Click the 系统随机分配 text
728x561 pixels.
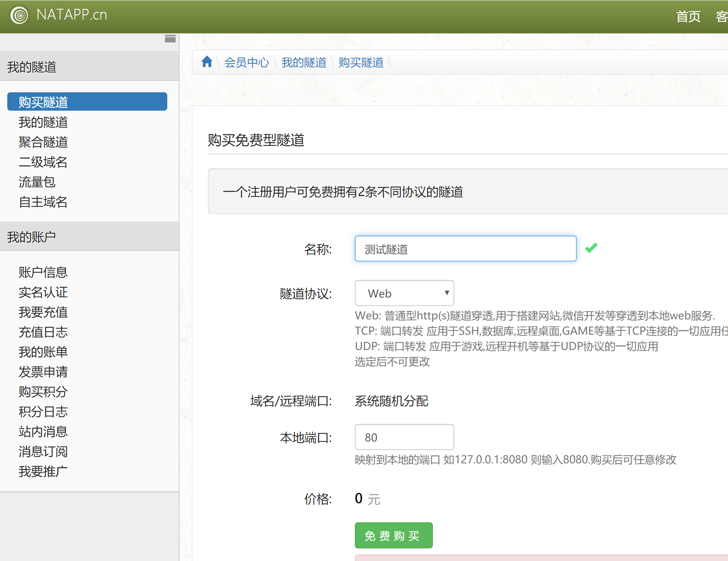(x=391, y=401)
